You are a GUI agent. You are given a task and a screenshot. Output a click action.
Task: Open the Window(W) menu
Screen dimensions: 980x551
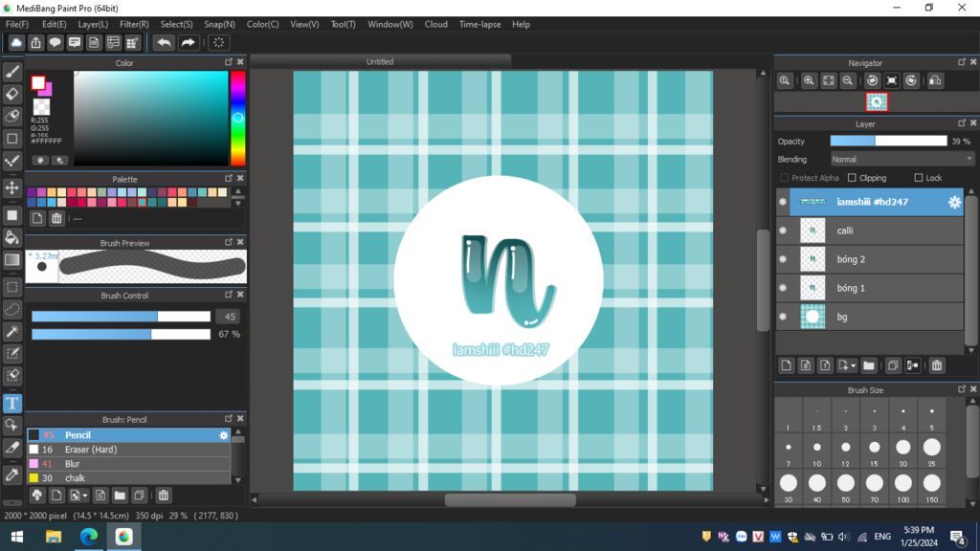tap(390, 24)
